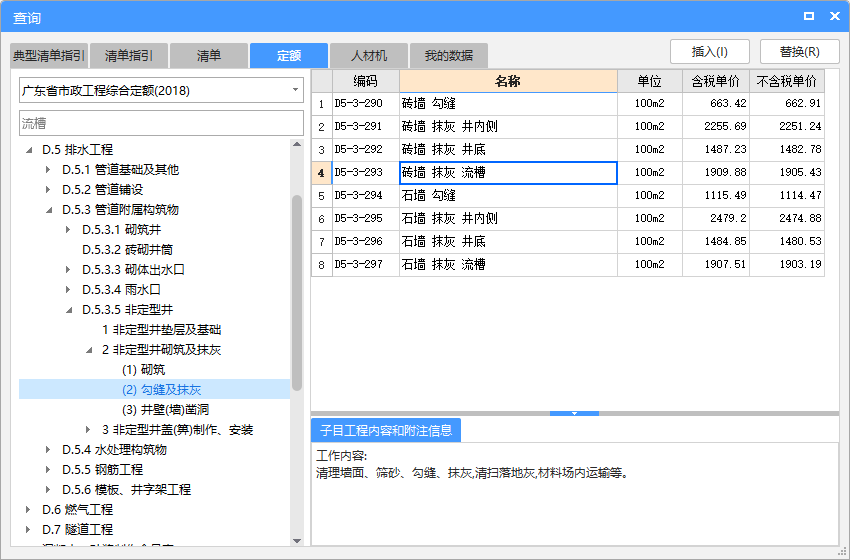Viewport: 850px width, 560px height.
Task: Expand the D.5.5 钢筋工程 node
Action: 48,470
